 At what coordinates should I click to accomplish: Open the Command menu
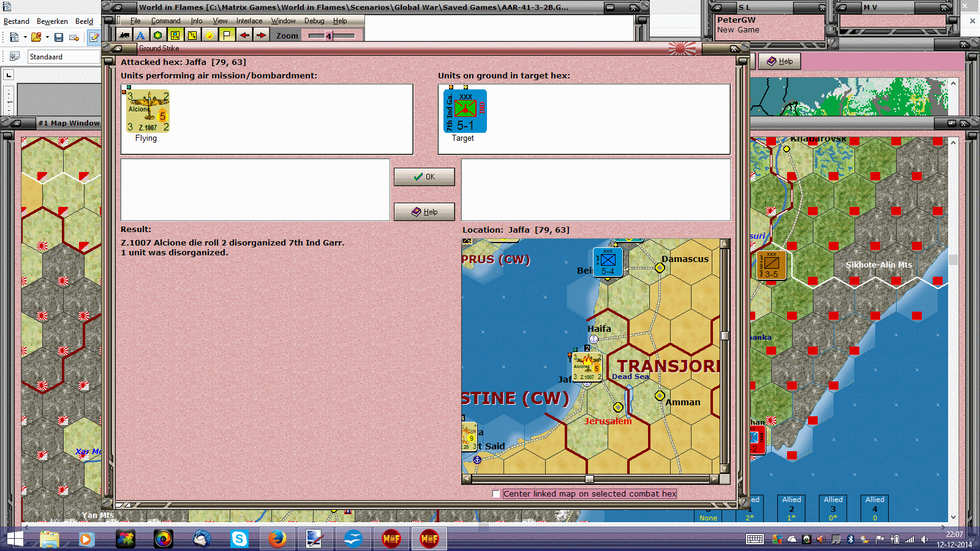165,21
